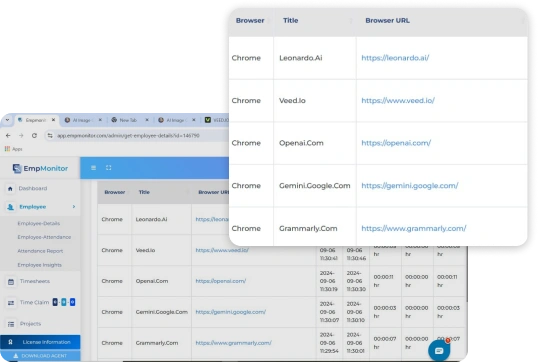This screenshot has width=538, height=362.
Task: Open Projects in the sidebar
Action: pos(30,324)
